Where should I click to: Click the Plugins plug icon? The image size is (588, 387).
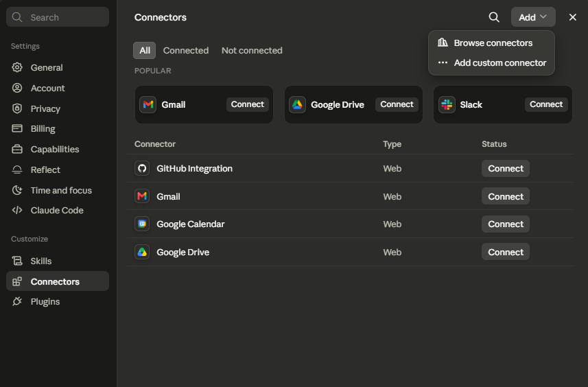17,301
